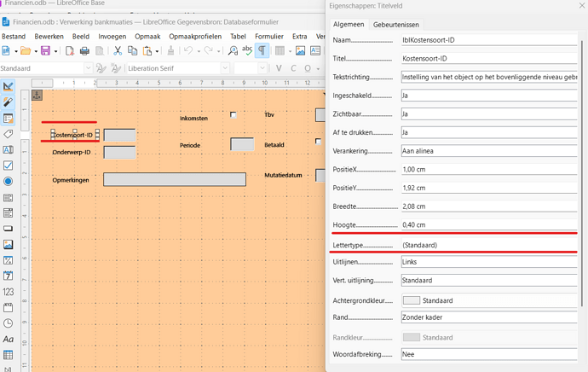Select the Option Button control tool

(x=8, y=182)
